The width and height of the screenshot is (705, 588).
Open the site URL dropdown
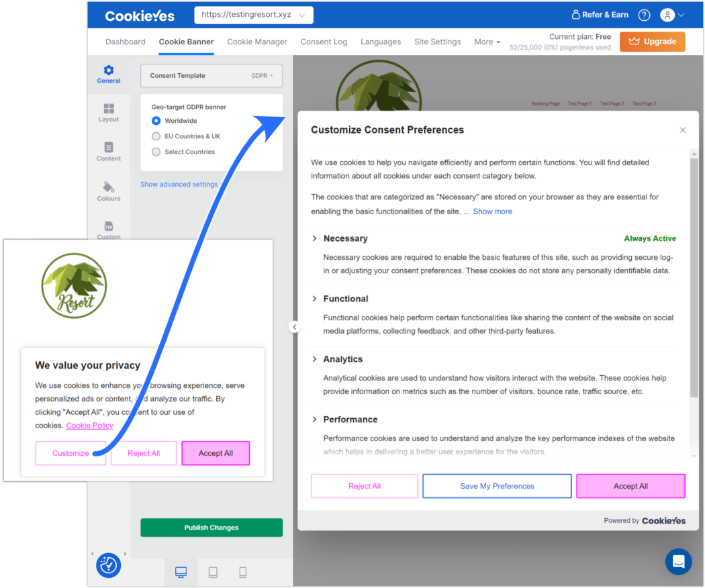pos(254,15)
